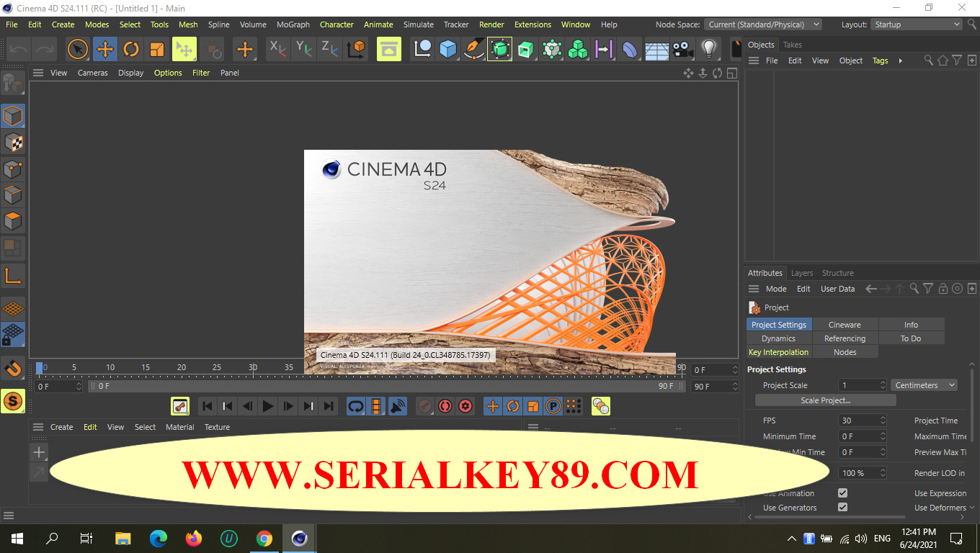Open the viewport Cameras menu

[93, 73]
